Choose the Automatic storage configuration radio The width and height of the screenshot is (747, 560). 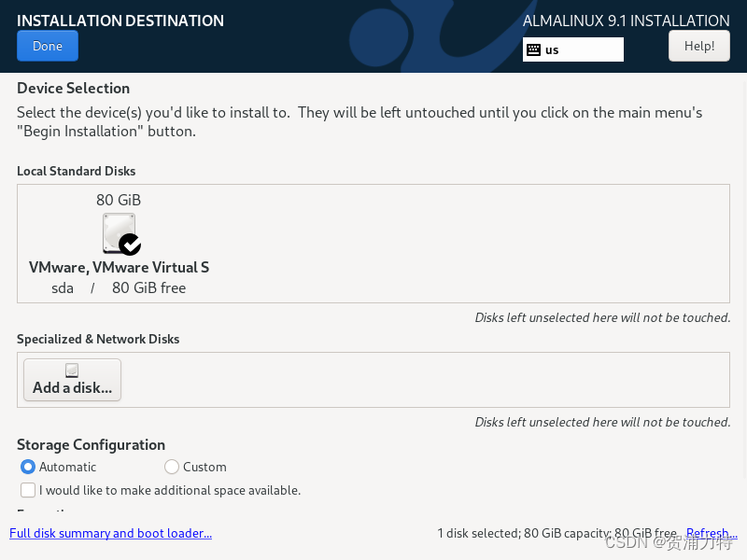coord(28,467)
